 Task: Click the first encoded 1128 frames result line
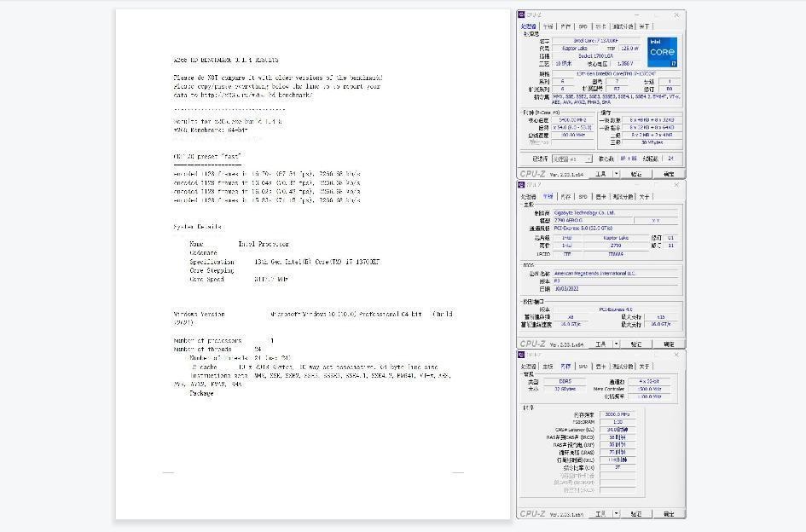point(267,174)
